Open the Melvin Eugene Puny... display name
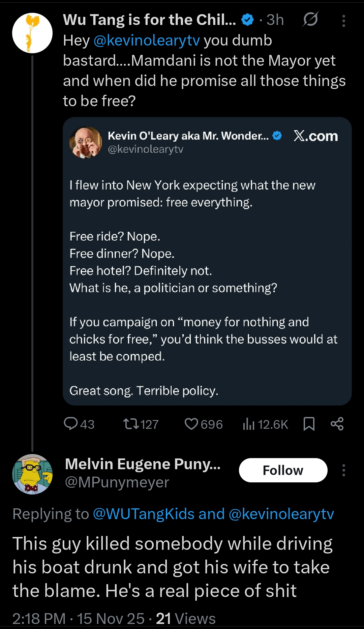The height and width of the screenshot is (629, 364). 143,464
